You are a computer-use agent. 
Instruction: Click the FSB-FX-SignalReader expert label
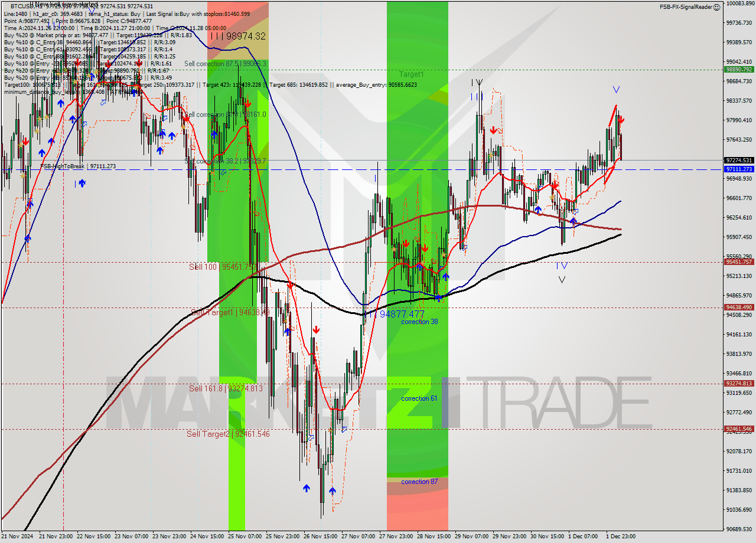coord(685,7)
